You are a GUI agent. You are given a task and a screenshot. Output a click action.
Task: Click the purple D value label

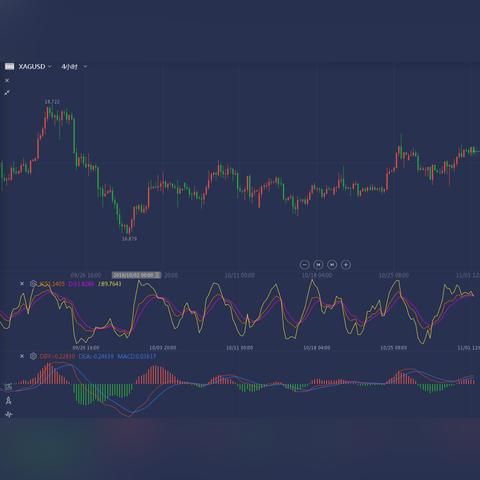(x=81, y=284)
